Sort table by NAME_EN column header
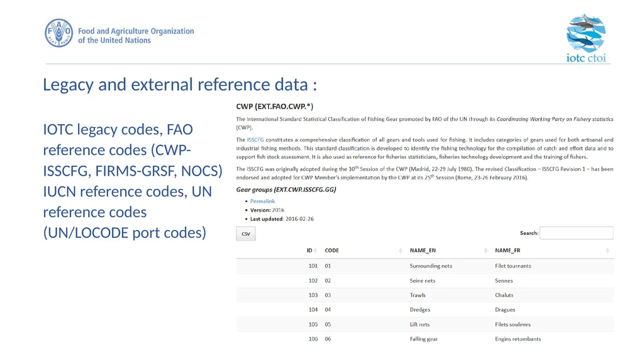This screenshot has height=362, width=644. [x=423, y=250]
